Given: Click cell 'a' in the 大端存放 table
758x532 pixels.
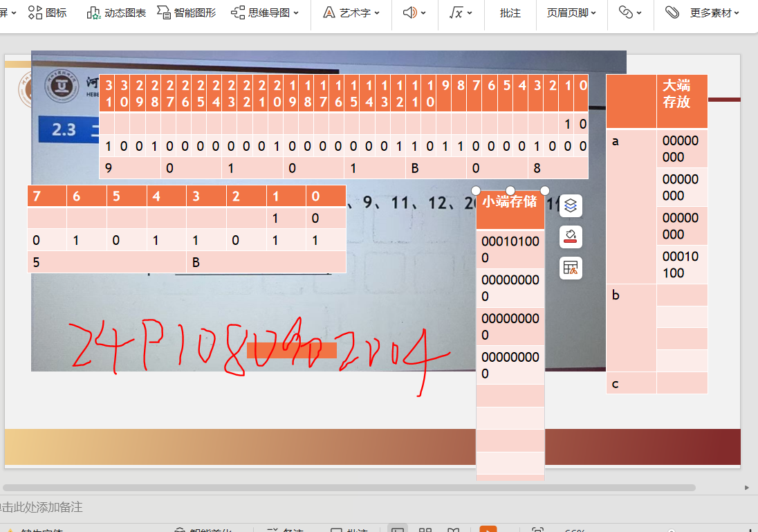Looking at the screenshot, I should [631, 206].
